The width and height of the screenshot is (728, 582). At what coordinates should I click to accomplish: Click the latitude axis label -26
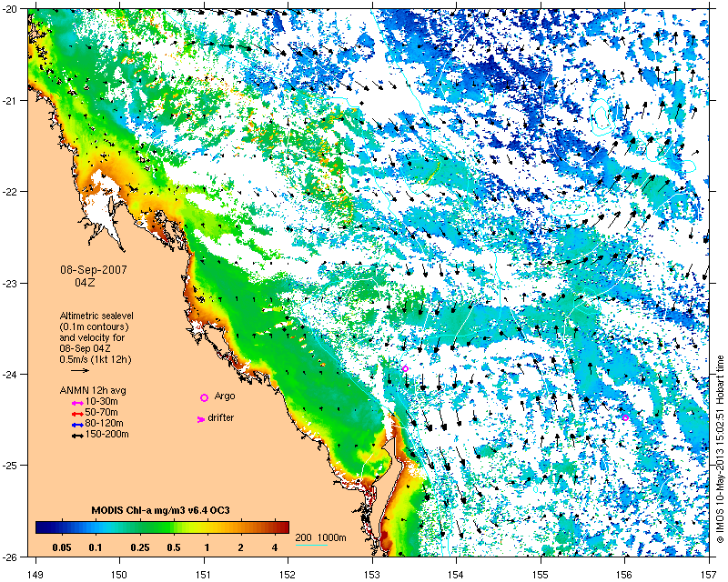pos(11,557)
